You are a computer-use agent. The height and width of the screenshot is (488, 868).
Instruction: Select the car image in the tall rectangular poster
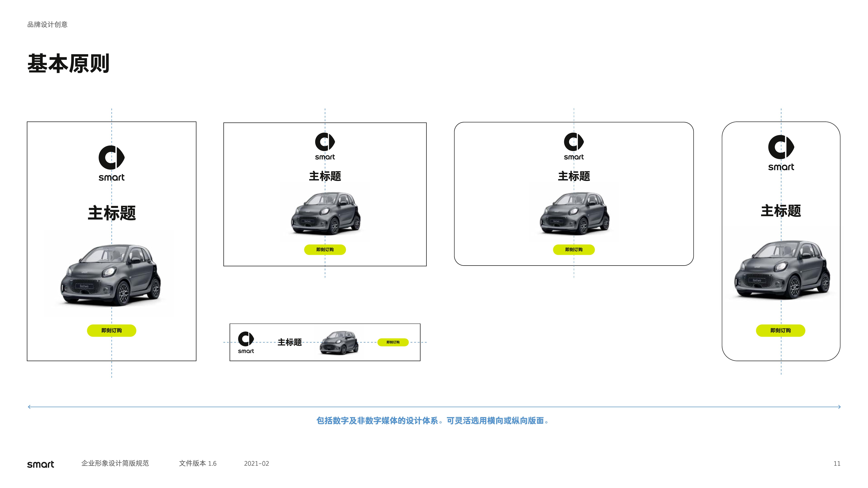coord(110,275)
